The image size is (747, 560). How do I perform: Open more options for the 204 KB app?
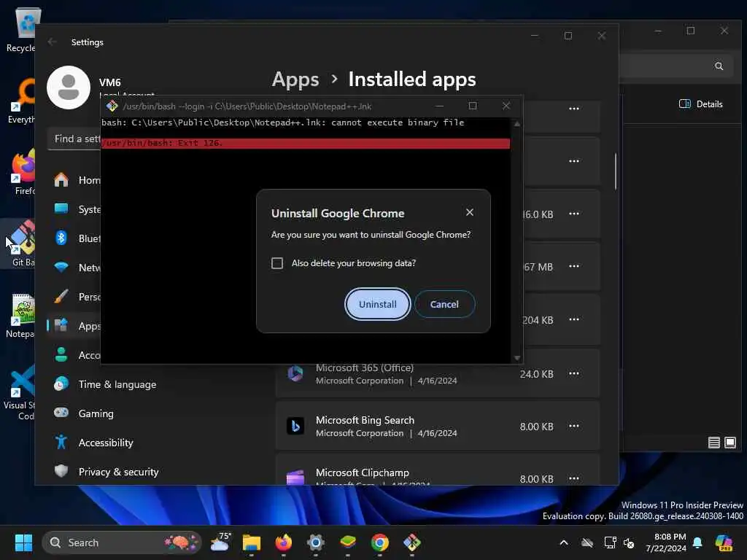tap(574, 319)
